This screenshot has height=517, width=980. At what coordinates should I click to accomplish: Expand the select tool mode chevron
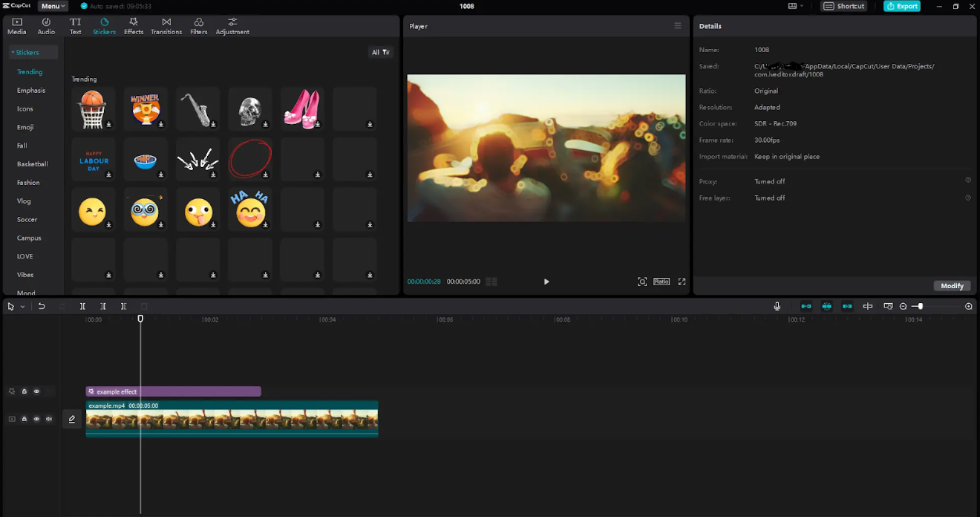[22, 307]
